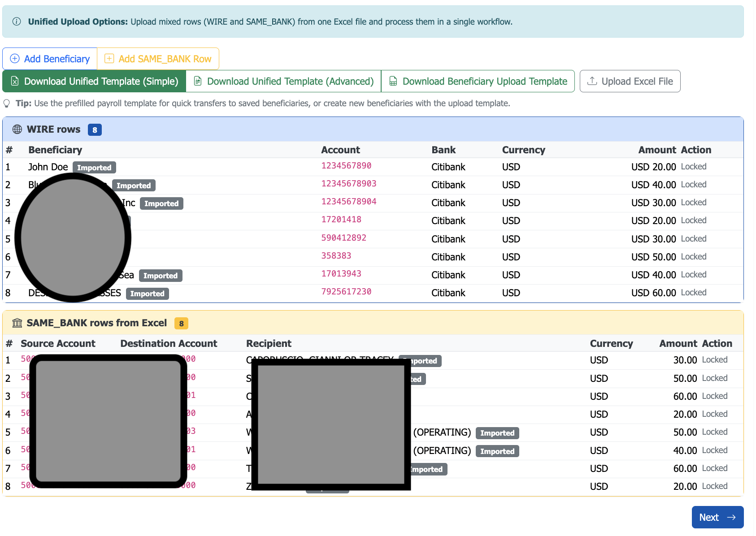
Task: Click the Beneficiary column header
Action: (55, 150)
